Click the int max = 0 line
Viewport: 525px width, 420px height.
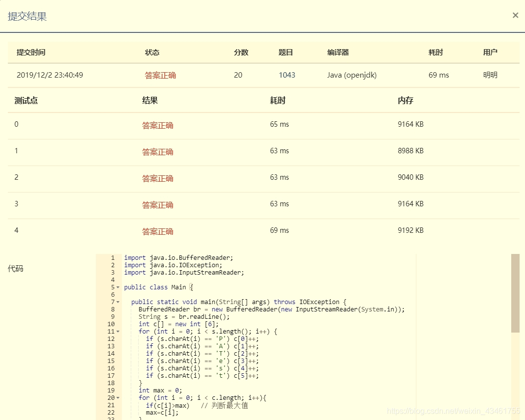click(x=160, y=390)
